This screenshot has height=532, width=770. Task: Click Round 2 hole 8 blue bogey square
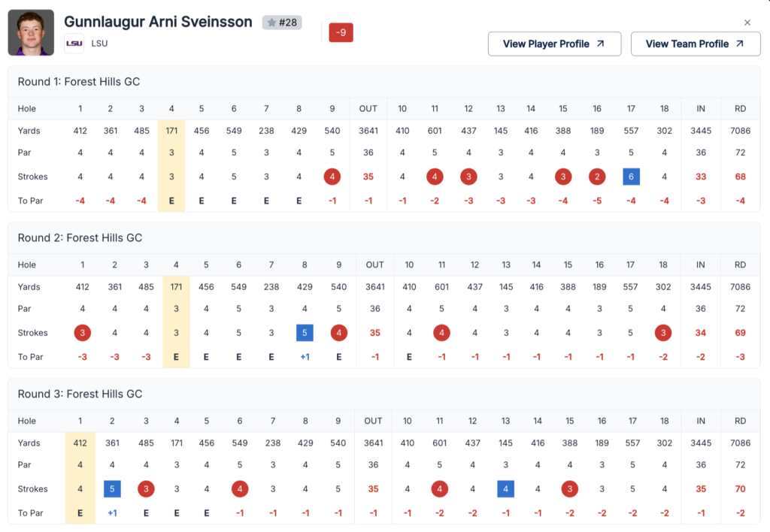pos(305,333)
